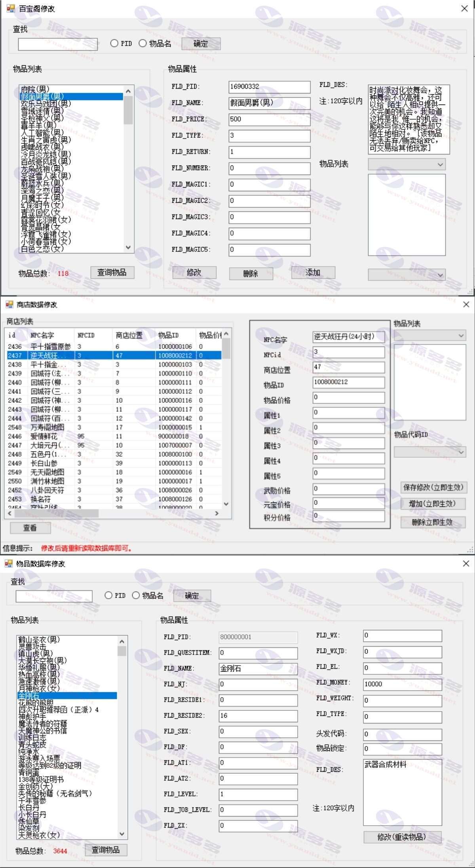Select shop row 2446 爱情鲜花
Image resolution: width=475 pixels, height=868 pixels.
tap(114, 436)
